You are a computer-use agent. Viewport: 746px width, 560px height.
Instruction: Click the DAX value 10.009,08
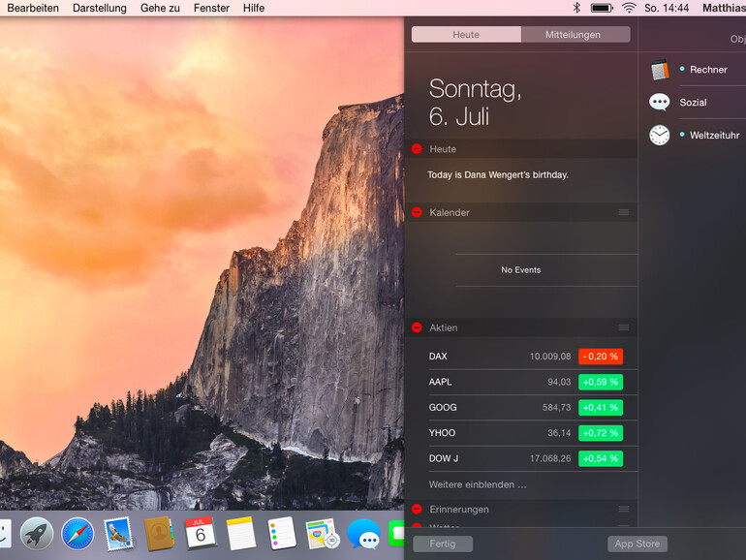[550, 357]
